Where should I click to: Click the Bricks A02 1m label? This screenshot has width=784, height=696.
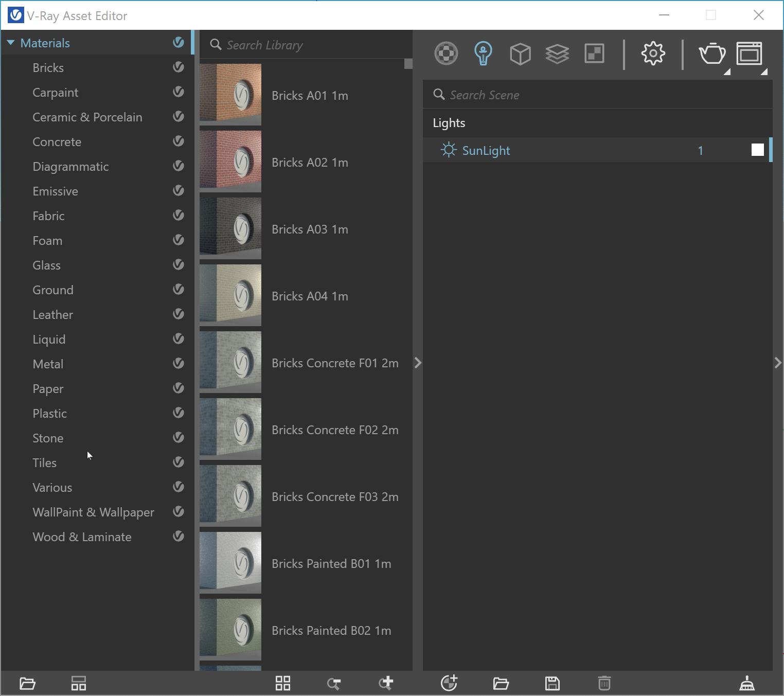(310, 163)
